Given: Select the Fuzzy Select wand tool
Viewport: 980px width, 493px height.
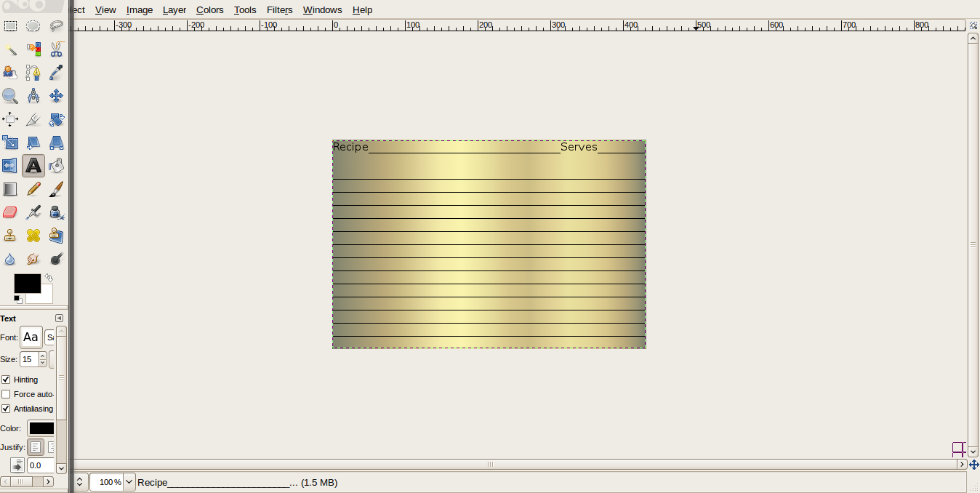Looking at the screenshot, I should tap(10, 49).
